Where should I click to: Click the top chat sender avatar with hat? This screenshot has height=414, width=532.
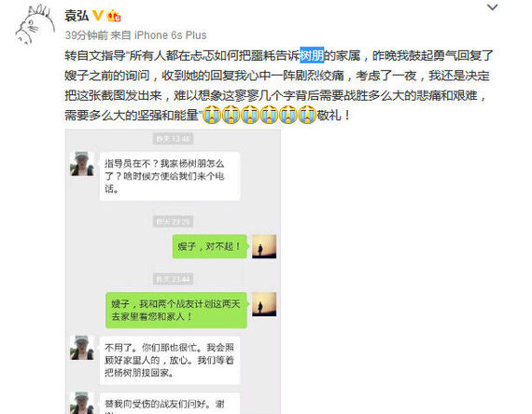tap(82, 164)
